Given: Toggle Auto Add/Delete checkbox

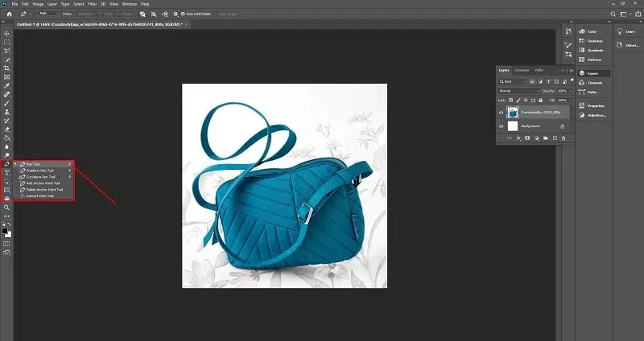Looking at the screenshot, I should click(183, 14).
